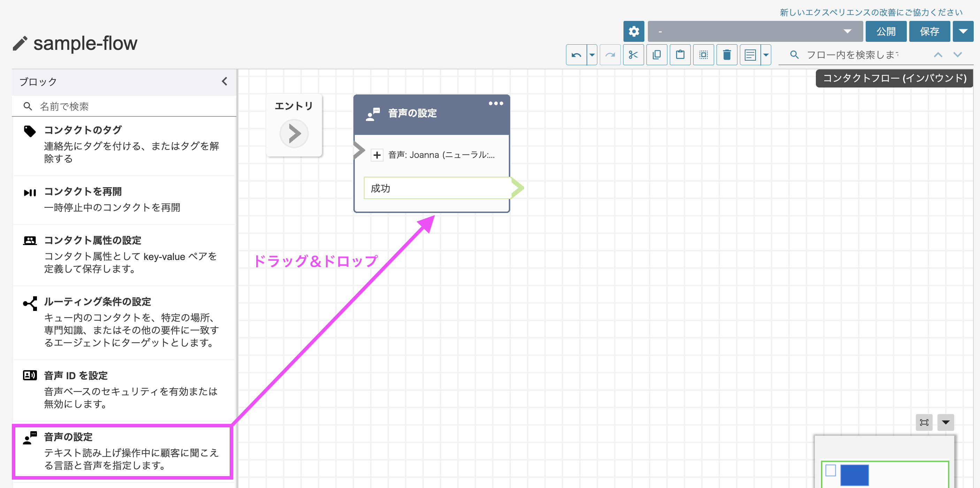
Task: Expand the notes dropdown arrow
Action: [766, 55]
